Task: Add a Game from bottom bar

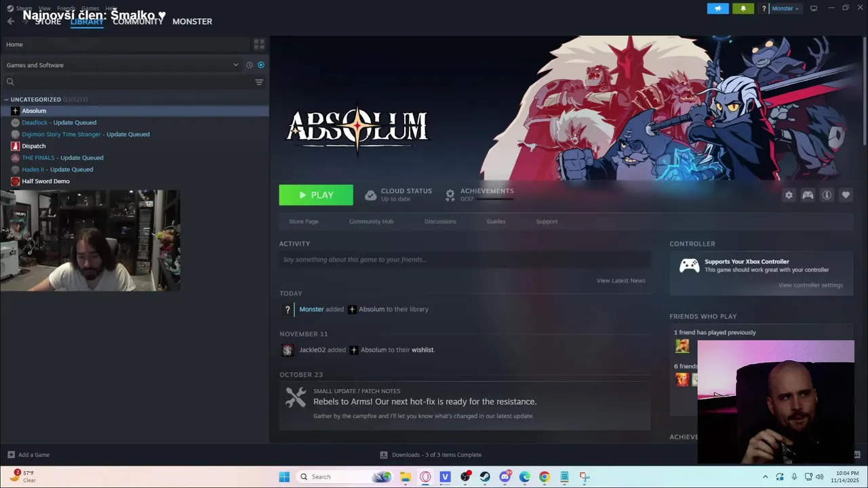Action: pos(28,455)
